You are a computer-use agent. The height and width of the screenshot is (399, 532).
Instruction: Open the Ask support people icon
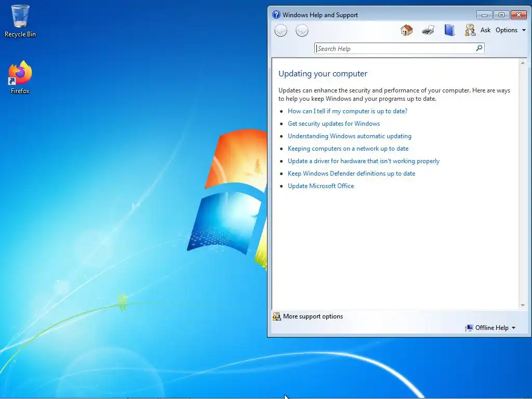click(x=470, y=30)
